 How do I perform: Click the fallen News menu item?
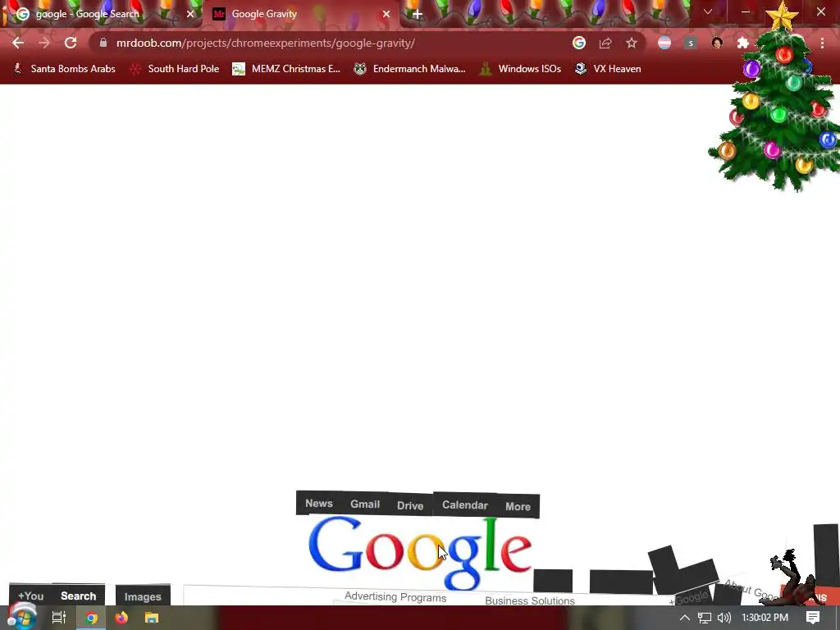[319, 503]
